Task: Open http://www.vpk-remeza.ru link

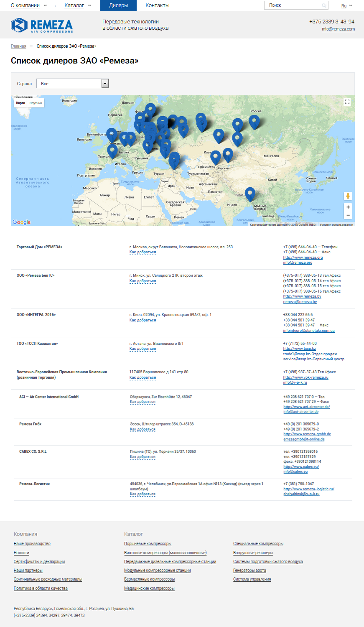Action: click(306, 377)
